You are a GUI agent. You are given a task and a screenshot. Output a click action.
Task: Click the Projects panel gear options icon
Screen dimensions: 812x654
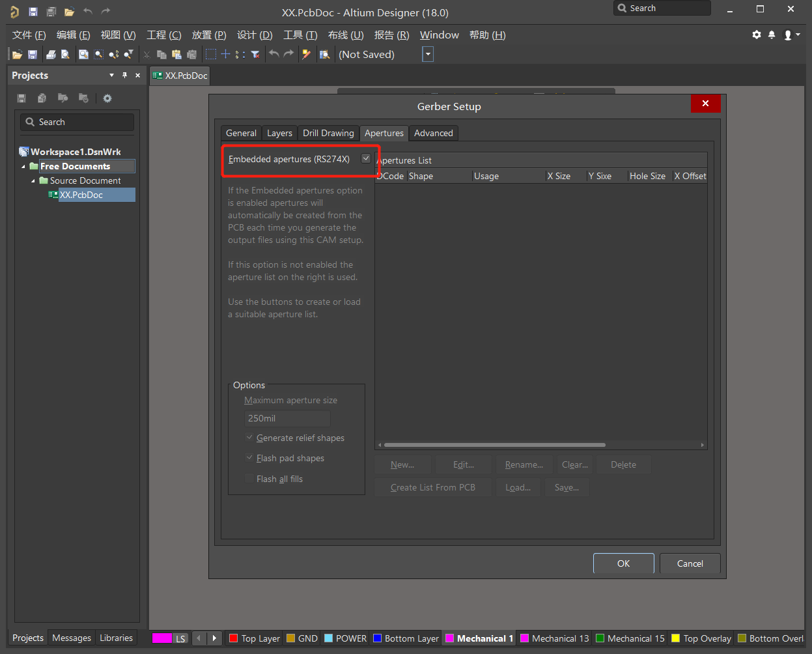[107, 98]
